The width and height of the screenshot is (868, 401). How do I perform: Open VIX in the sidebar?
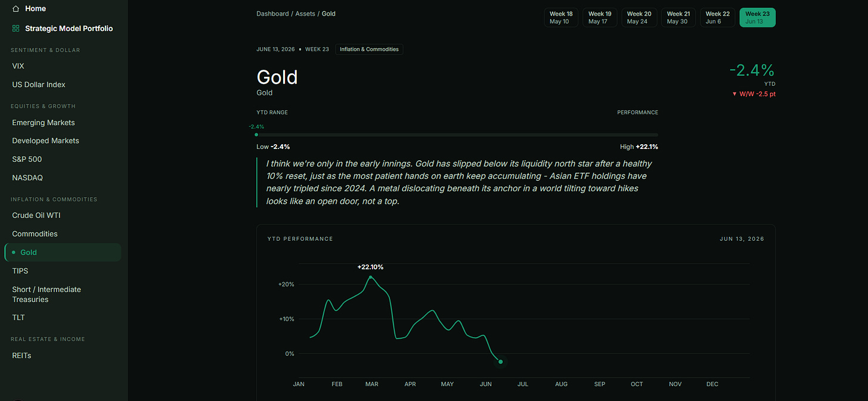point(63,66)
